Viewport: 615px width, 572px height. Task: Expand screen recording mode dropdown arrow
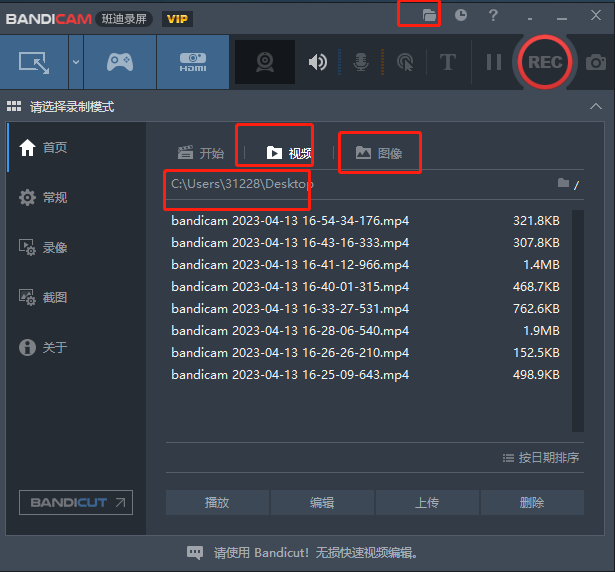[76, 62]
